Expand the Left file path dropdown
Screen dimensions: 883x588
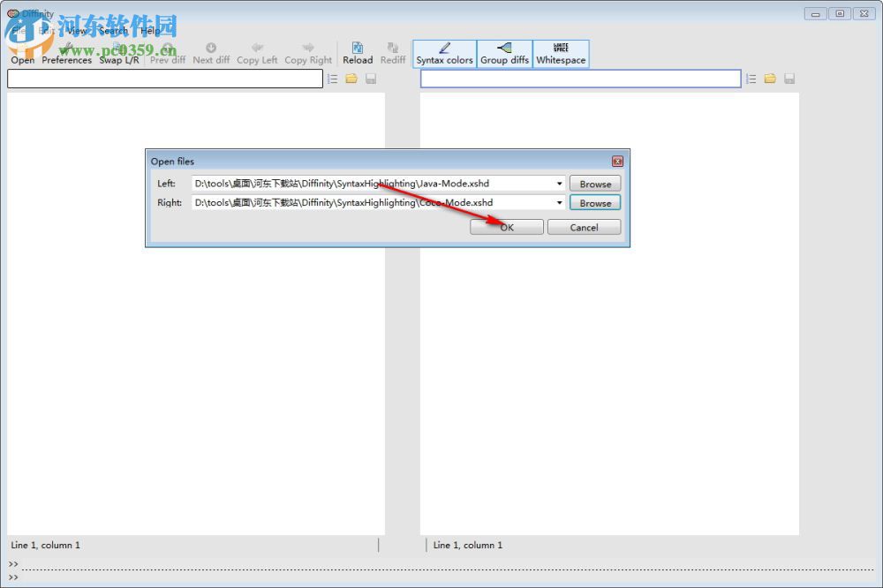tap(559, 184)
